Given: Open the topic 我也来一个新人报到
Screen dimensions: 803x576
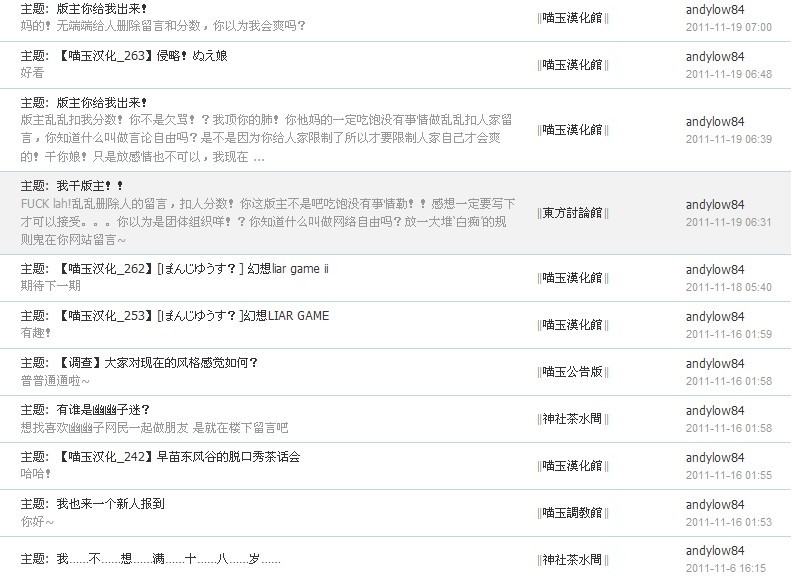Looking at the screenshot, I should 110,504.
